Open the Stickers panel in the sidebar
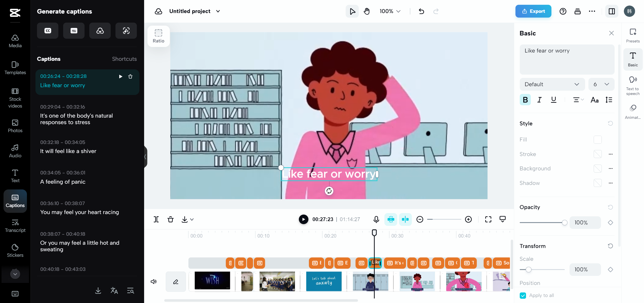The width and height of the screenshot is (644, 303). click(x=15, y=250)
